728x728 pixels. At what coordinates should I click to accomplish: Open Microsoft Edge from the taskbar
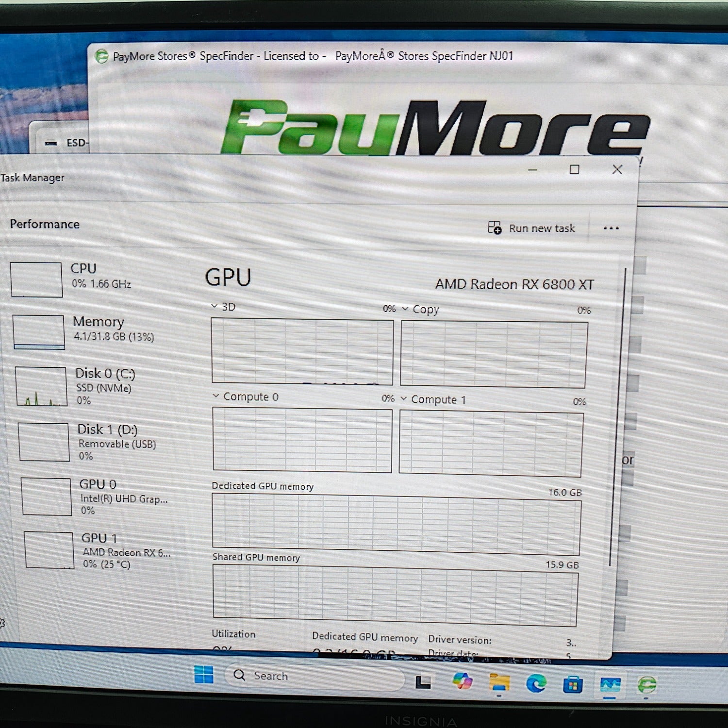[x=536, y=684]
